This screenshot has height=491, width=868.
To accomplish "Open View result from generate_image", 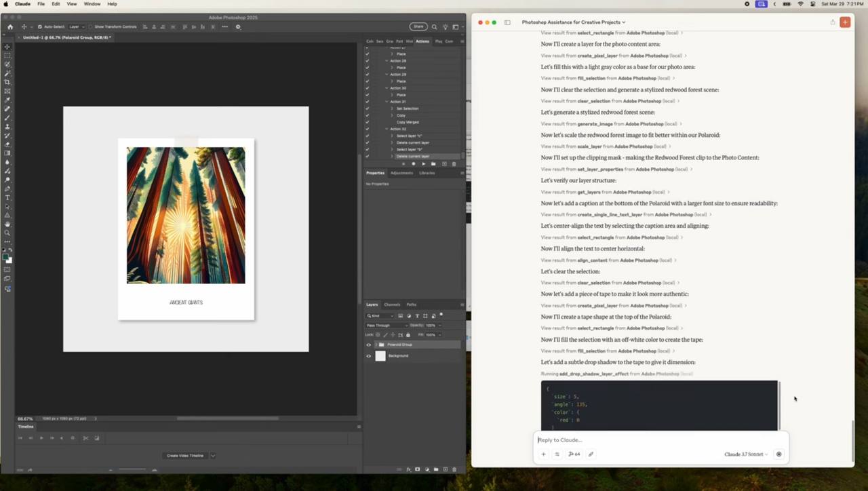I will coord(611,124).
